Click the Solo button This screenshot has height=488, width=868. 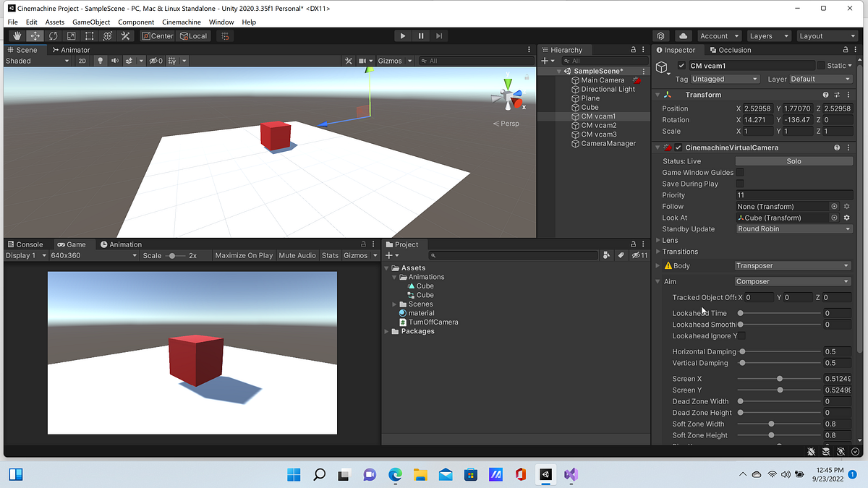pyautogui.click(x=794, y=161)
